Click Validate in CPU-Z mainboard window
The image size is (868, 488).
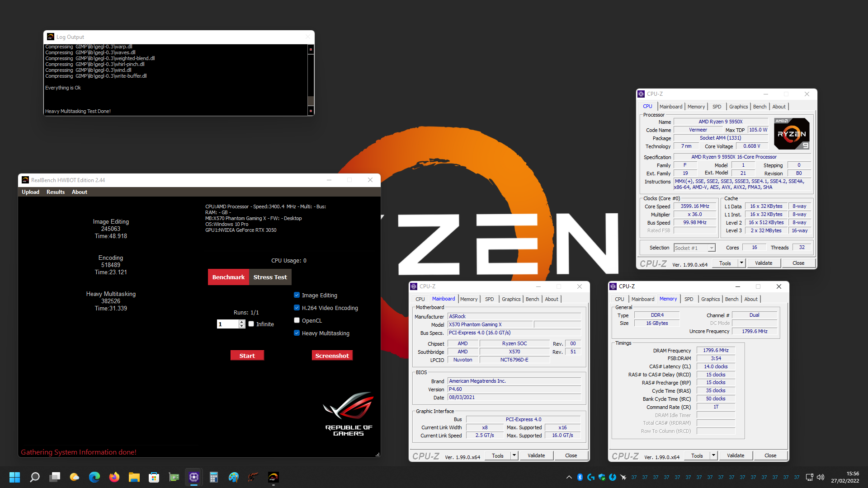[x=536, y=455]
